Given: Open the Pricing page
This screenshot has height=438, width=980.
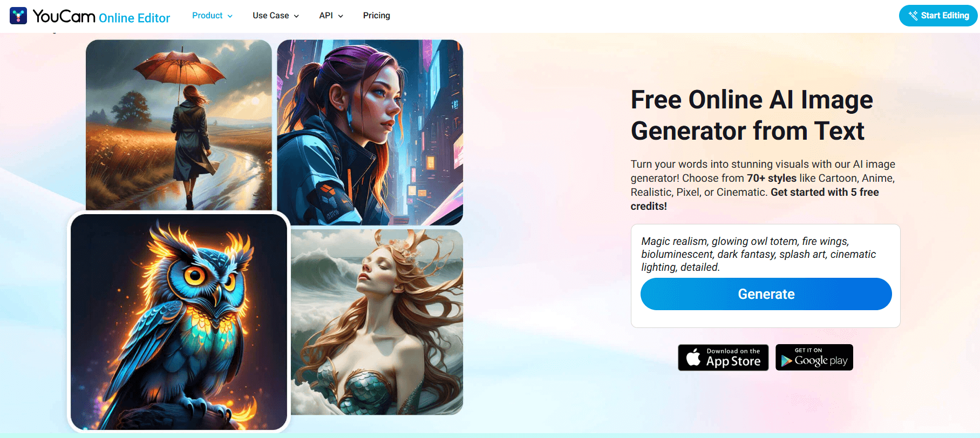Looking at the screenshot, I should pos(376,16).
